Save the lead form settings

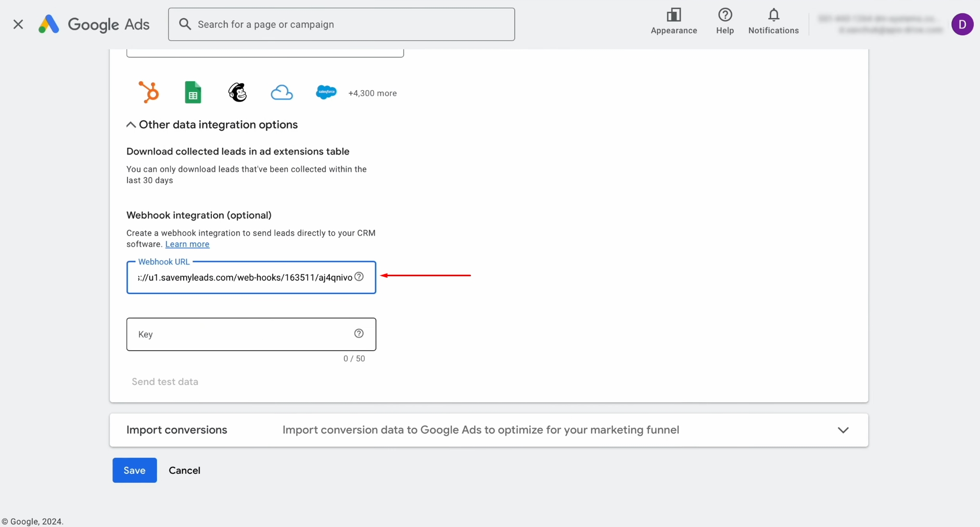135,470
